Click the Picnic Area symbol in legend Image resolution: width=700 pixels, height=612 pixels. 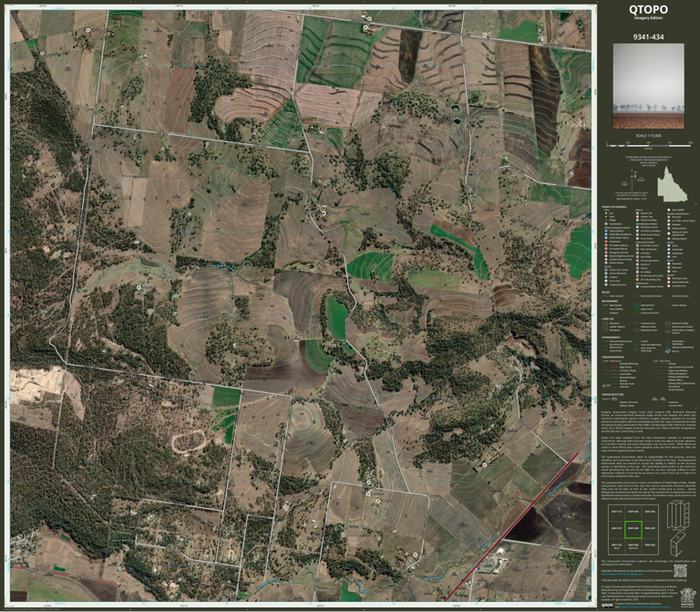tap(606, 281)
